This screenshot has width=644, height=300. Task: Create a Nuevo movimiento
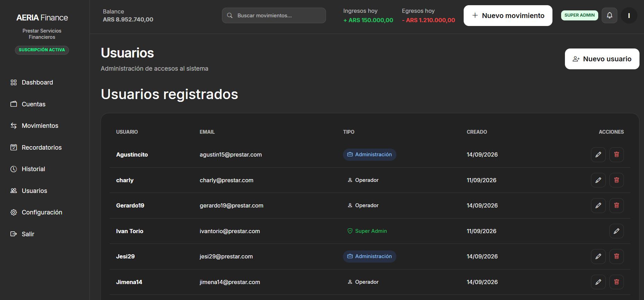point(508,16)
